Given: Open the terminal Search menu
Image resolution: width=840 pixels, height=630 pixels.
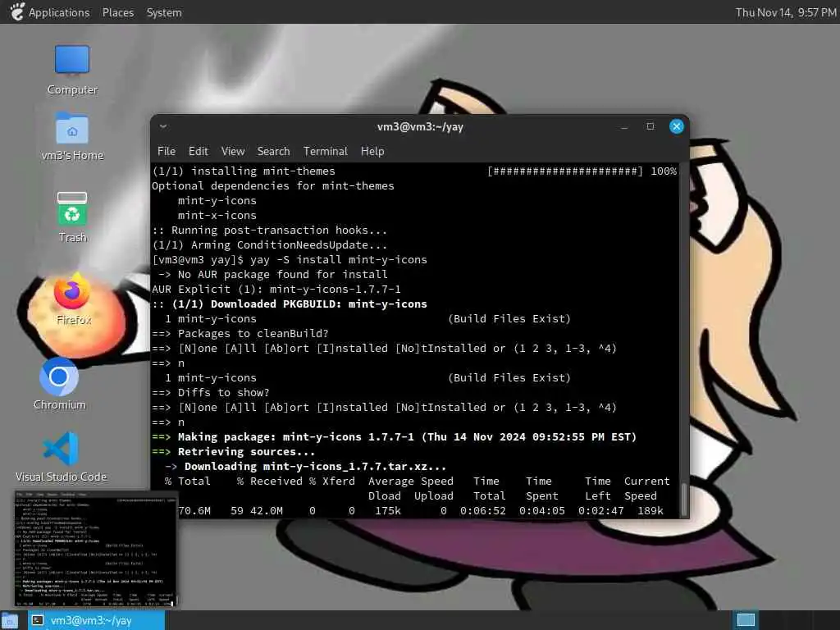Looking at the screenshot, I should pos(273,151).
